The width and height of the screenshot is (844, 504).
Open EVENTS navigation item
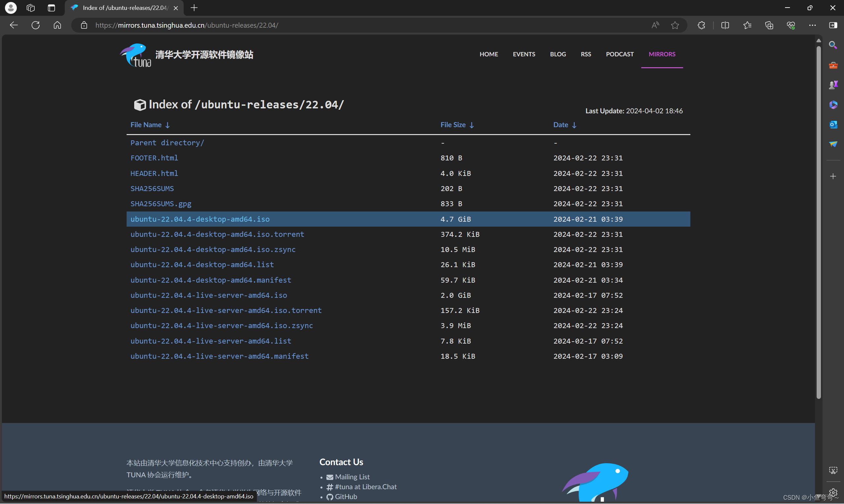[524, 54]
